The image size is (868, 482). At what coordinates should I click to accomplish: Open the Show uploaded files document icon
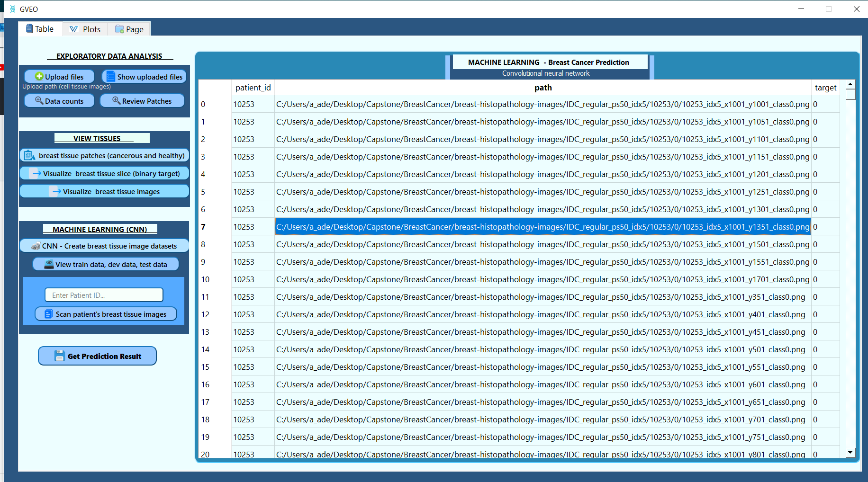click(111, 76)
